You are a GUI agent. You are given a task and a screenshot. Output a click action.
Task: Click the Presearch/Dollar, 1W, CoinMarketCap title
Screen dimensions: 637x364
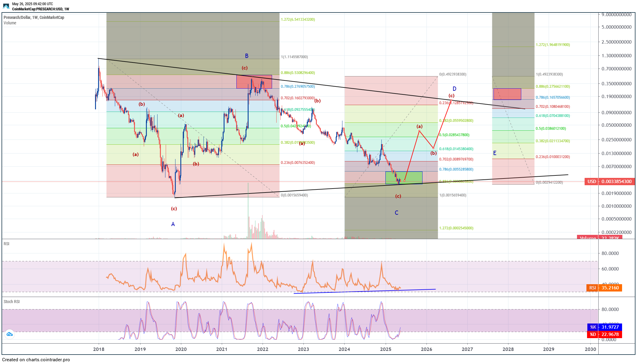34,17
